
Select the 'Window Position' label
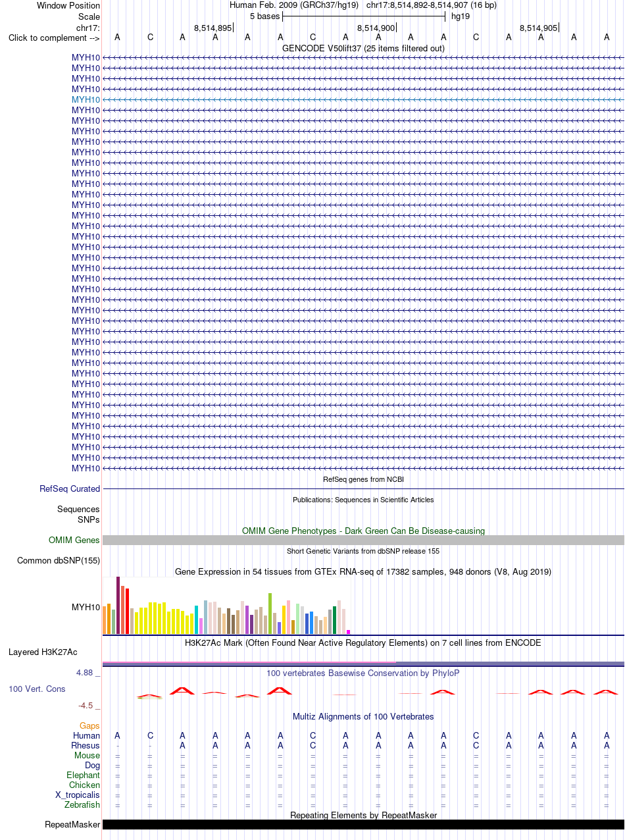coord(68,5)
